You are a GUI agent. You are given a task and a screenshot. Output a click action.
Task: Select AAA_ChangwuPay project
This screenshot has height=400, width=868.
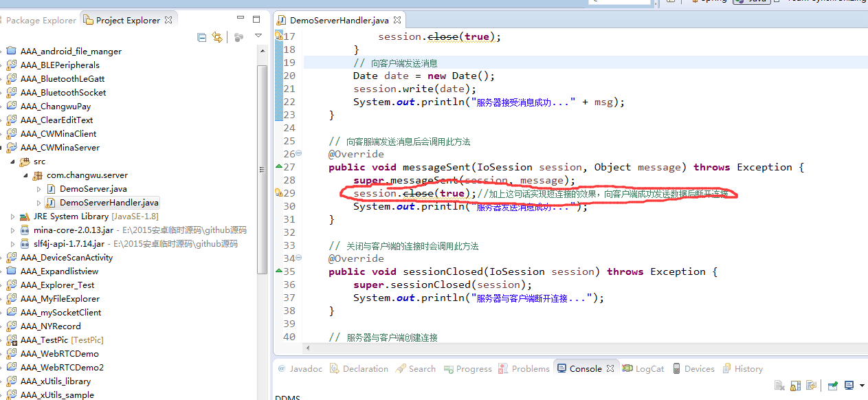(x=56, y=106)
